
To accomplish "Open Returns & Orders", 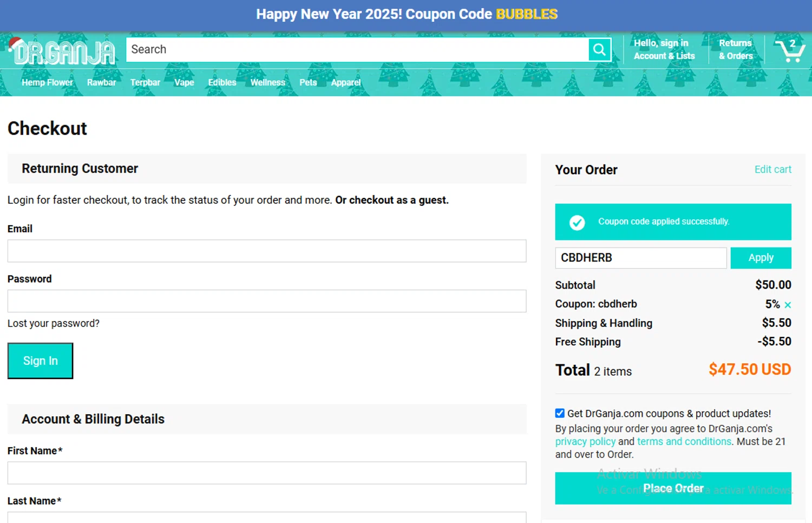I will click(736, 49).
